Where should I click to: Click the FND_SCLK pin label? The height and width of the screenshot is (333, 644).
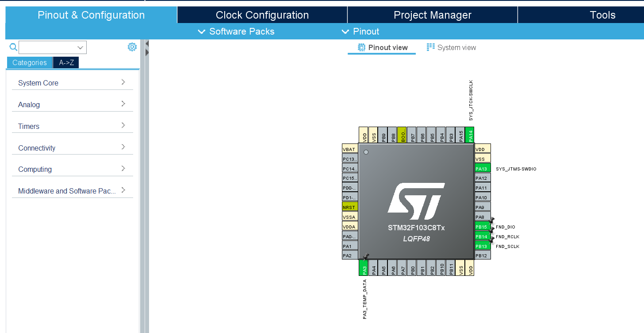507,247
